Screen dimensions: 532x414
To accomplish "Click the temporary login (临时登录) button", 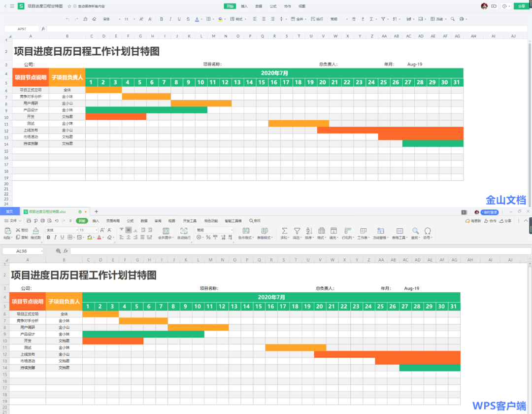I will tap(490, 212).
